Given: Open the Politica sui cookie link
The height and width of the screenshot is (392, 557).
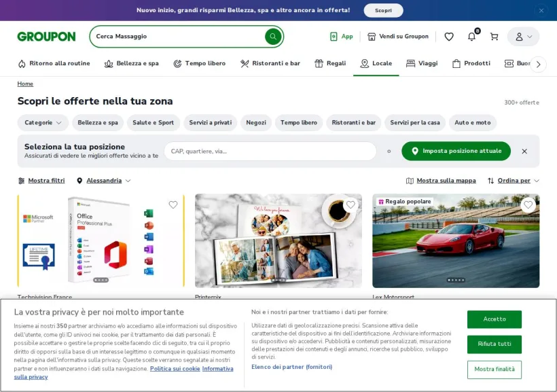Looking at the screenshot, I should [x=175, y=369].
